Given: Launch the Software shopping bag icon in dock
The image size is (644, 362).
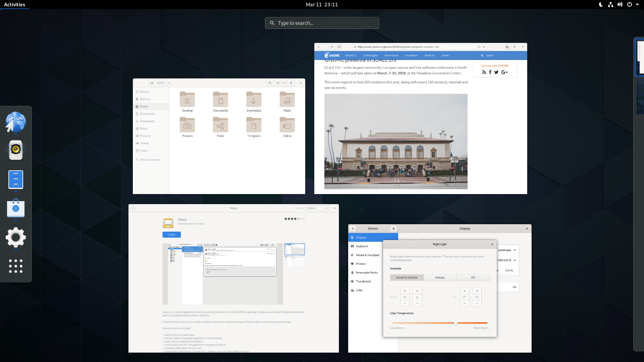Looking at the screenshot, I should [16, 208].
